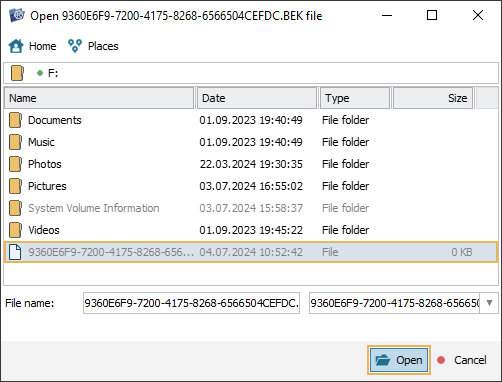Sort by Date column header
The image size is (502, 382).
(257, 98)
